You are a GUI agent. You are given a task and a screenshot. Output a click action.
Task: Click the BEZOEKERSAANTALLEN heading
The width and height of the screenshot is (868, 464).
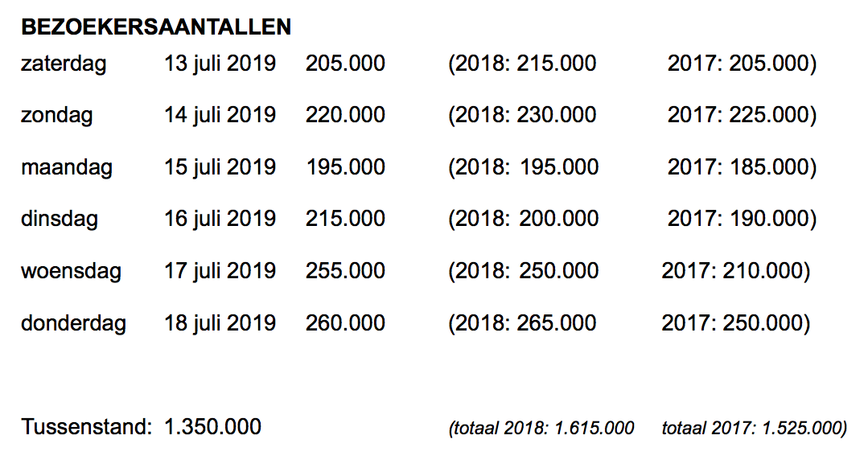156,27
